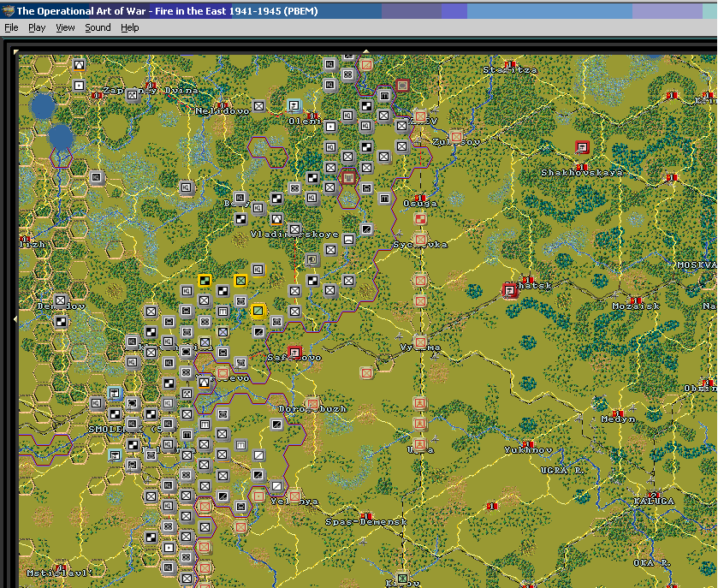Click the objective flag at Osuga

[x=420, y=198]
